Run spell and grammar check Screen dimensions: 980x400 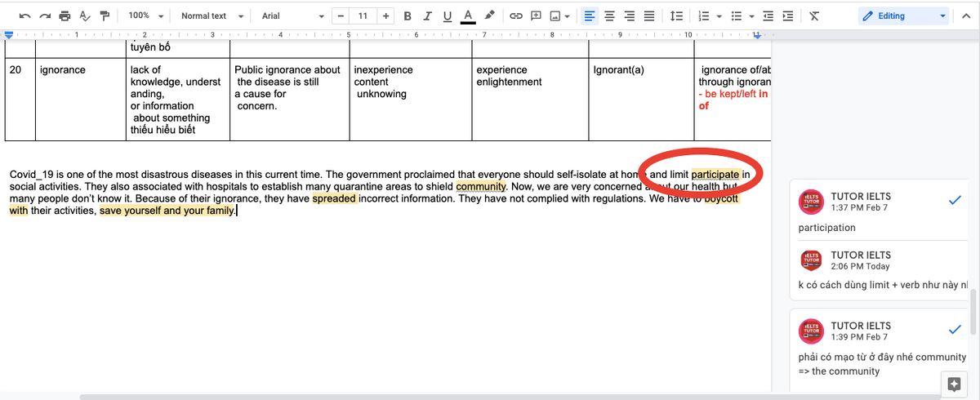pyautogui.click(x=85, y=16)
